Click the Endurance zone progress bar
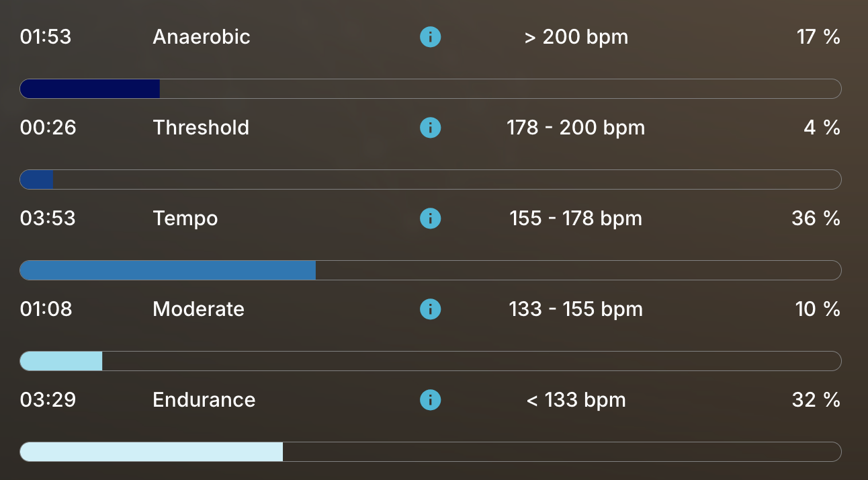868x480 pixels. coord(430,452)
